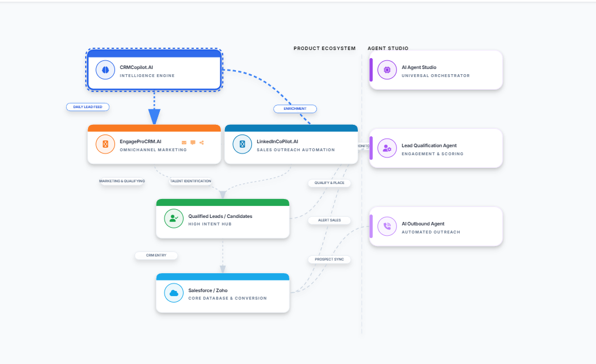Viewport: 596px width, 364px height.
Task: Click the Product Ecosystem section heading
Action: (x=324, y=48)
